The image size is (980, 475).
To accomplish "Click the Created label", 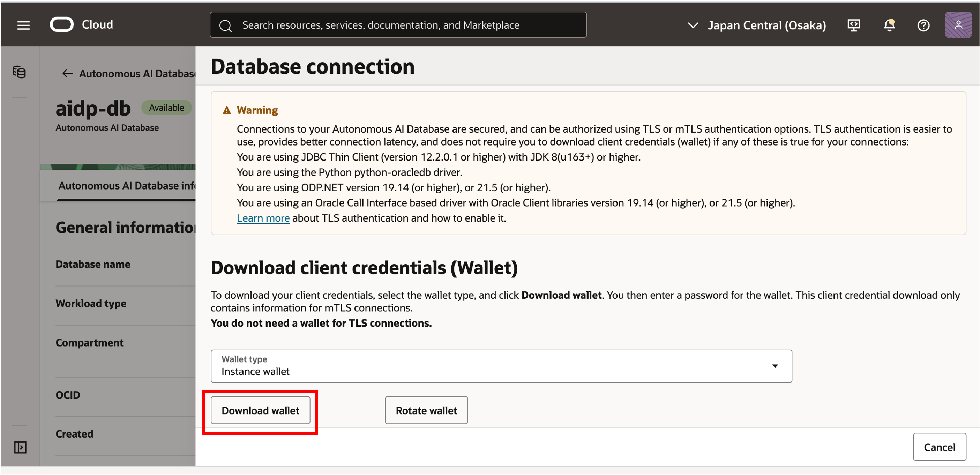I will pyautogui.click(x=74, y=434).
